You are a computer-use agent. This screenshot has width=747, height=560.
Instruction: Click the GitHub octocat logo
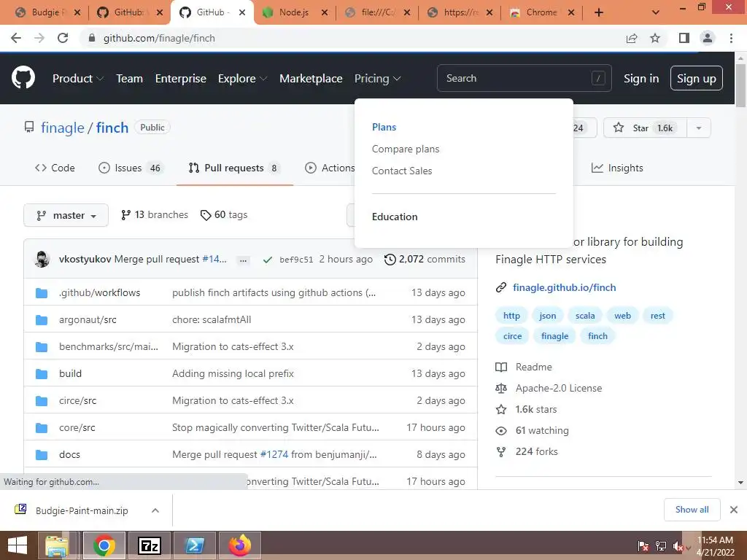tap(23, 78)
